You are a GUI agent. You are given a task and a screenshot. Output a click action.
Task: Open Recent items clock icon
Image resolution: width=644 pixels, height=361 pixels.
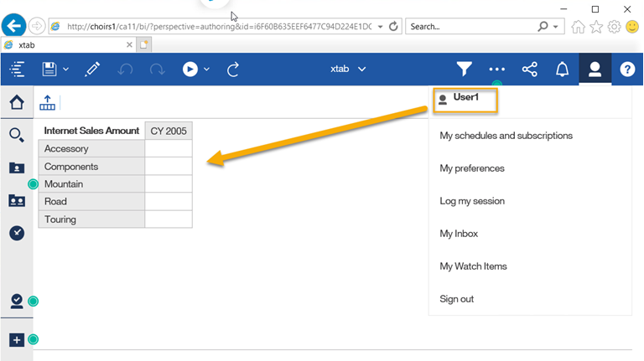coord(17,233)
